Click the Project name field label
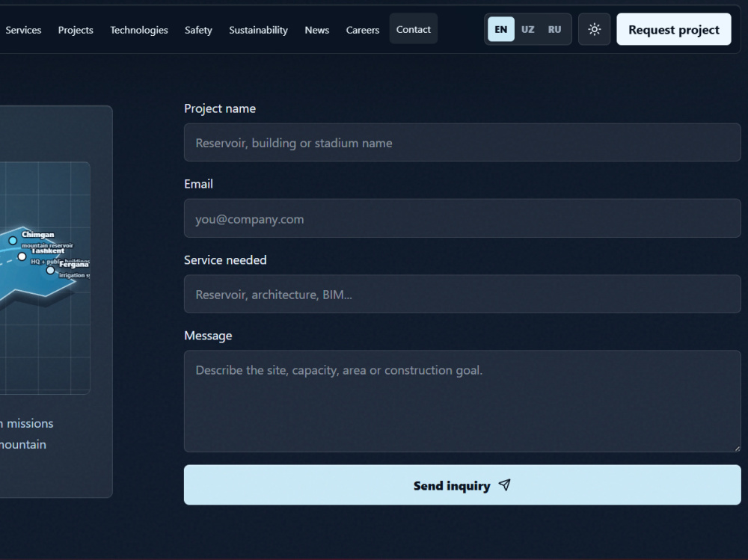The image size is (748, 560). coord(220,108)
